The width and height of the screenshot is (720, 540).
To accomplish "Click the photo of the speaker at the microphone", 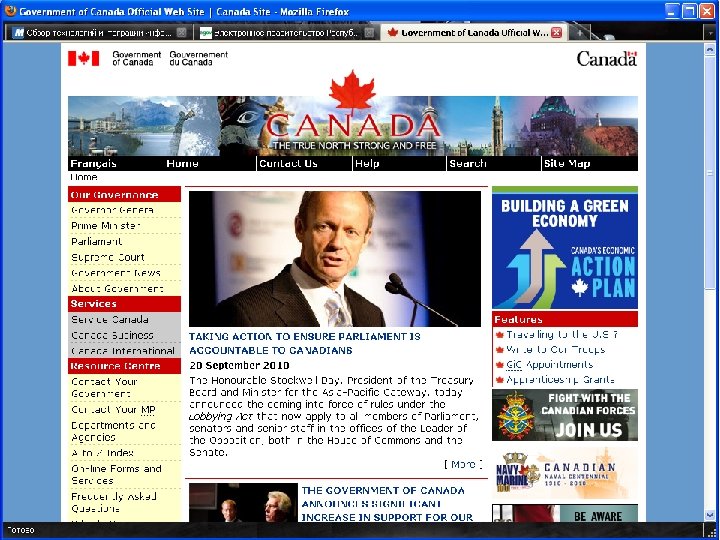I will (x=335, y=259).
